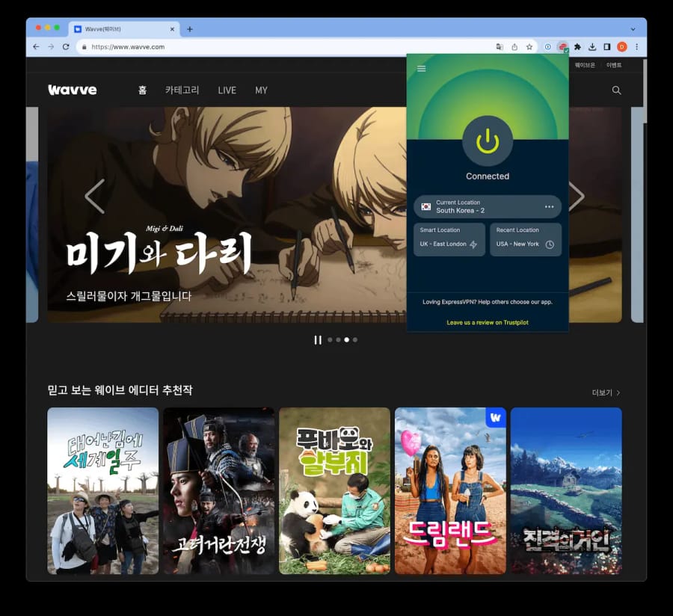Click the browser back arrow
Screen dimensions: 673x616
pyautogui.click(x=36, y=47)
